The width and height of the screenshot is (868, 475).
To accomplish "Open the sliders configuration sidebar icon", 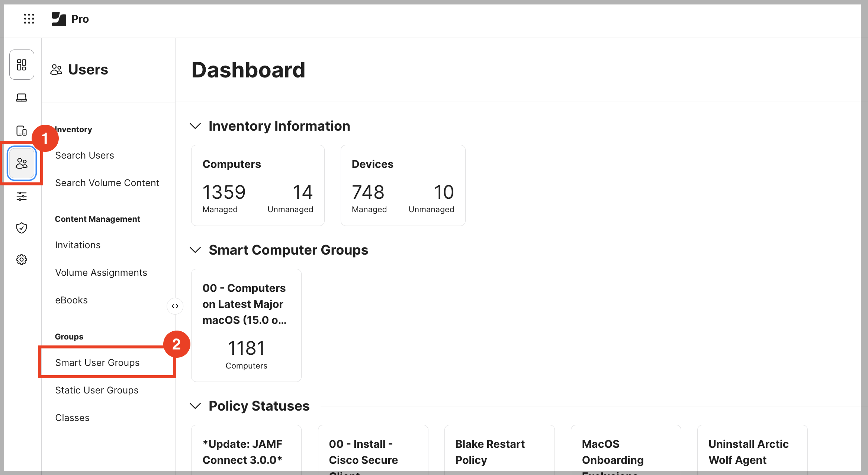I will [22, 196].
